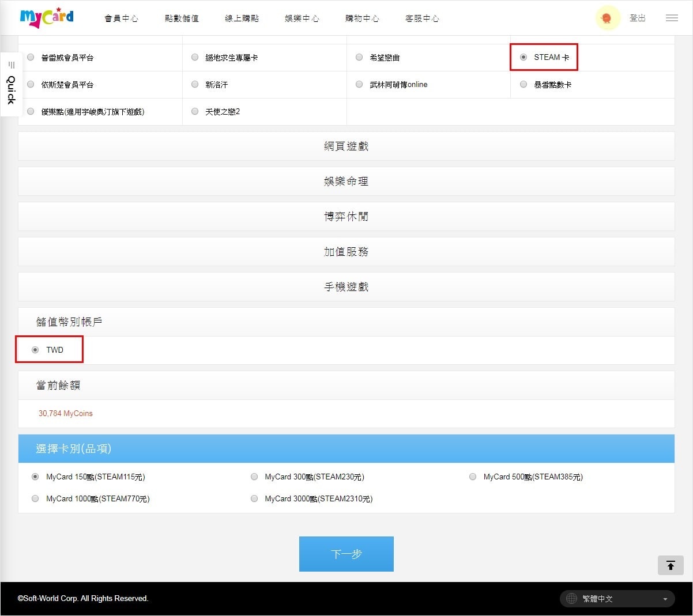Open the 點數儲值 menu
This screenshot has width=693, height=616.
182,18
